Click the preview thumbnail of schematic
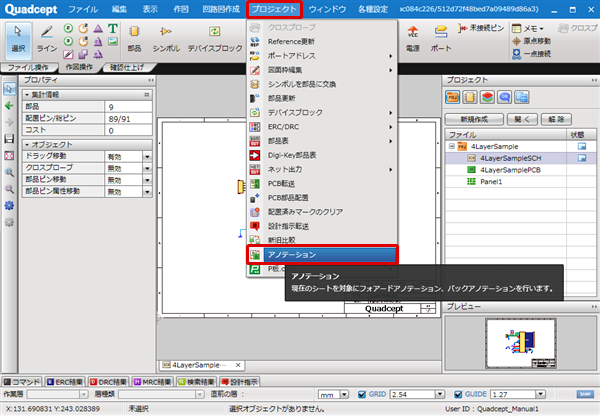This screenshot has width=600, height=416. [521, 343]
